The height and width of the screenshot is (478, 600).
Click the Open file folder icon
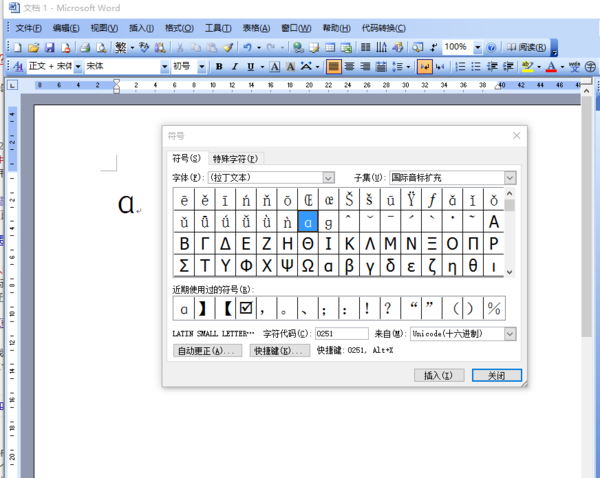tap(33, 47)
